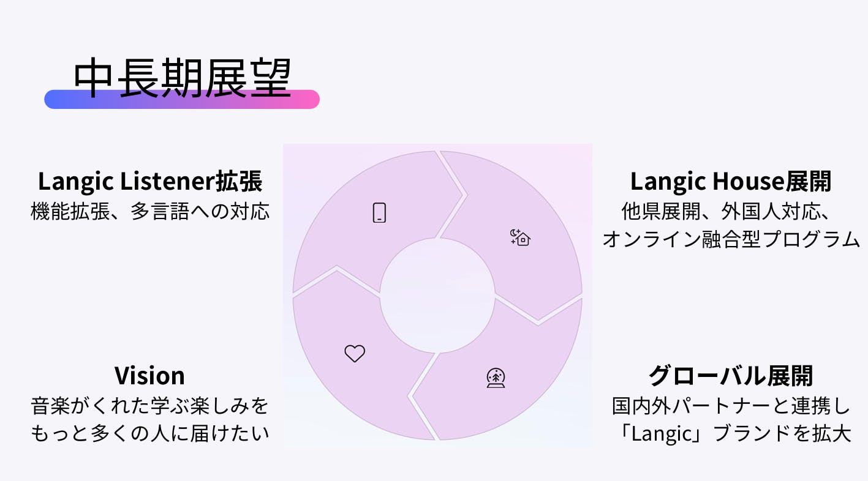Click the house with moon icon
Image resolution: width=868 pixels, height=481 pixels.
(520, 237)
